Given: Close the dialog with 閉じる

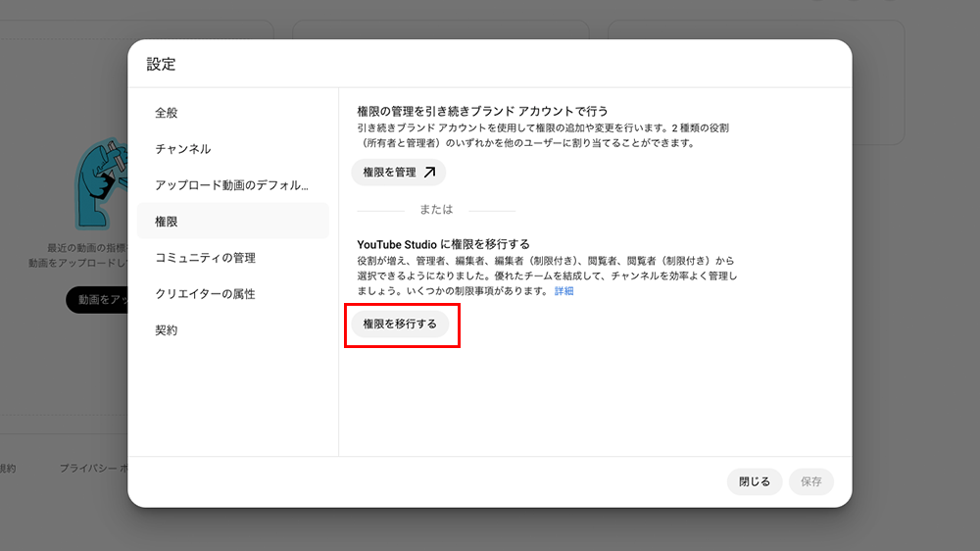Looking at the screenshot, I should (x=755, y=481).
